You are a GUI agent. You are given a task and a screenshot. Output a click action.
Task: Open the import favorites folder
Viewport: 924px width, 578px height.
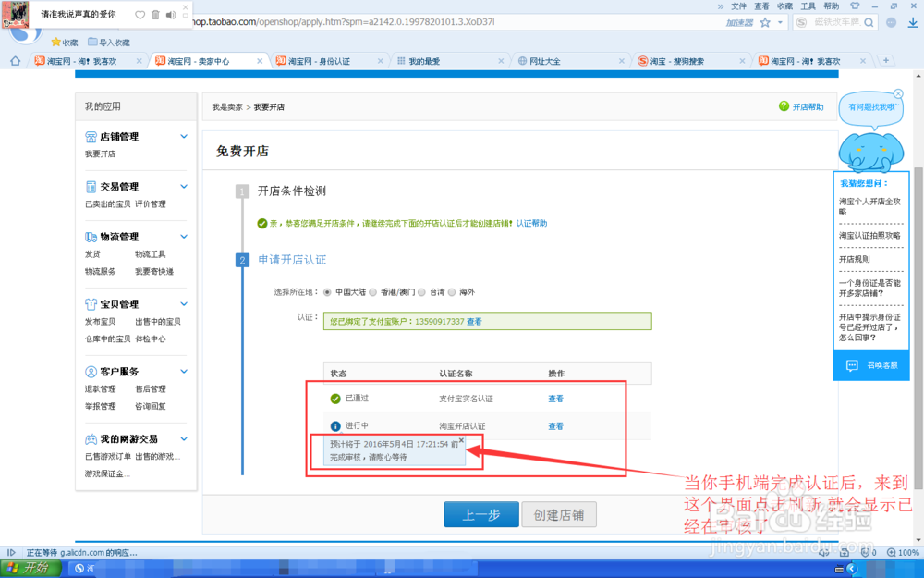pyautogui.click(x=109, y=42)
